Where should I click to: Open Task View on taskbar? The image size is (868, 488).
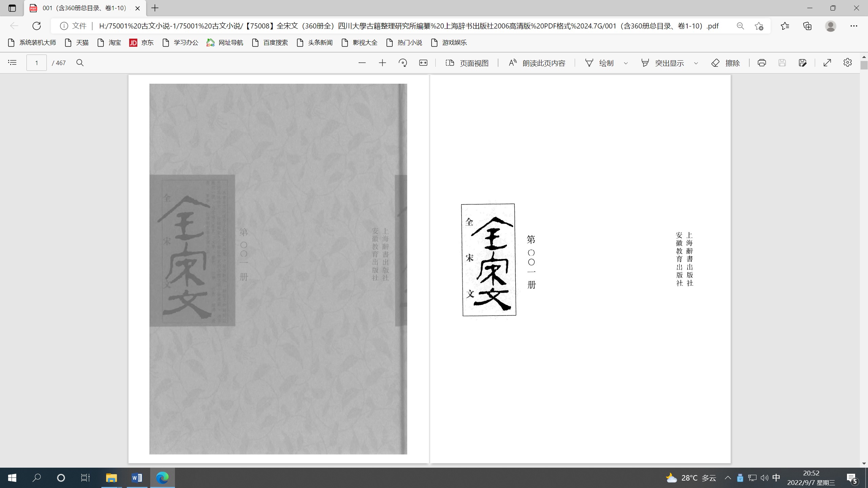point(85,478)
